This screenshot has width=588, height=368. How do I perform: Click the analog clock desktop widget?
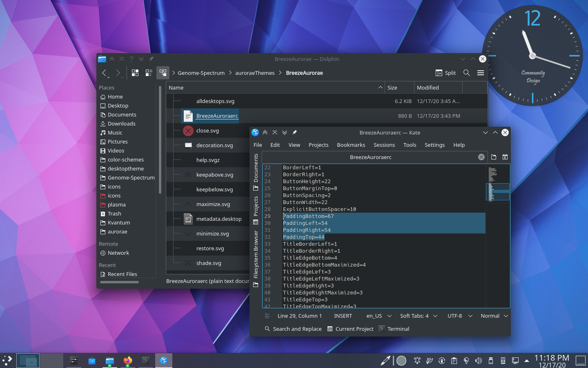[x=532, y=56]
